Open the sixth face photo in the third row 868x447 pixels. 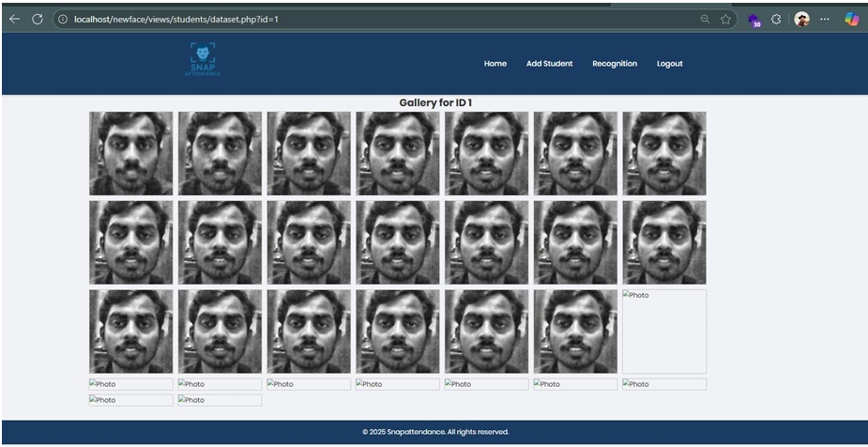(575, 331)
